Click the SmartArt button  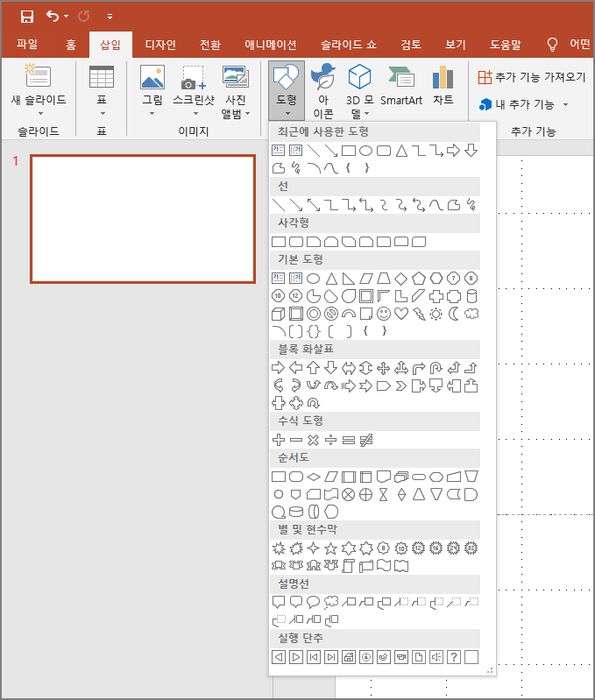click(400, 85)
